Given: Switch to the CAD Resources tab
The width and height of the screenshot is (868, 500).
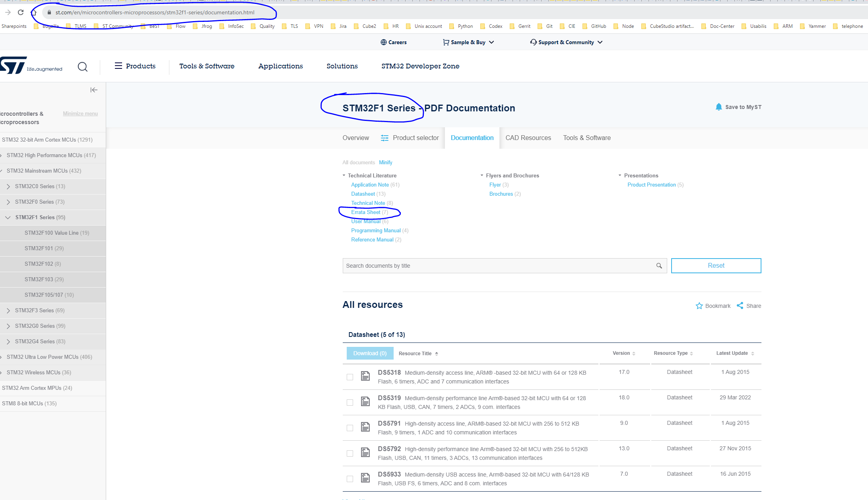Looking at the screenshot, I should (x=528, y=138).
